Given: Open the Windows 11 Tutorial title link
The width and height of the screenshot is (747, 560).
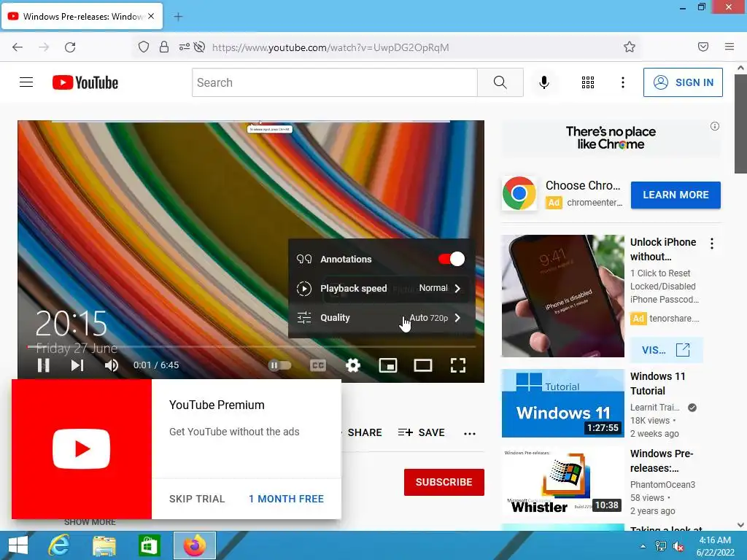Looking at the screenshot, I should [x=657, y=384].
